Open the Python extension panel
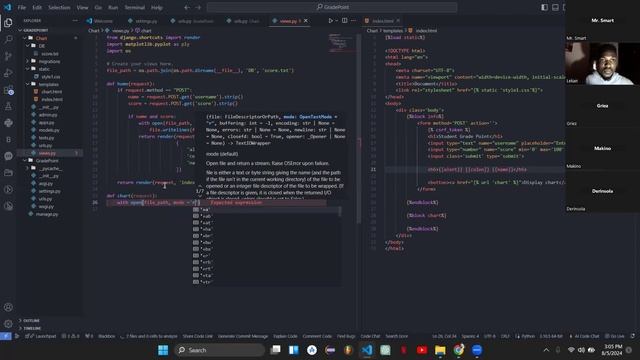The width and height of the screenshot is (640, 360). pyautogui.click(x=8, y=123)
